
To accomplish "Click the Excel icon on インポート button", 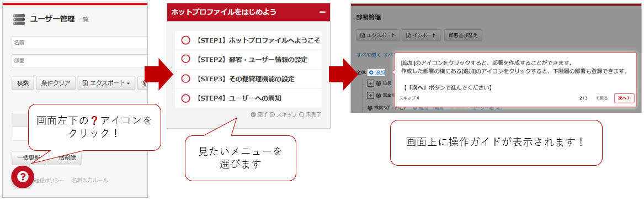I will tap(409, 35).
